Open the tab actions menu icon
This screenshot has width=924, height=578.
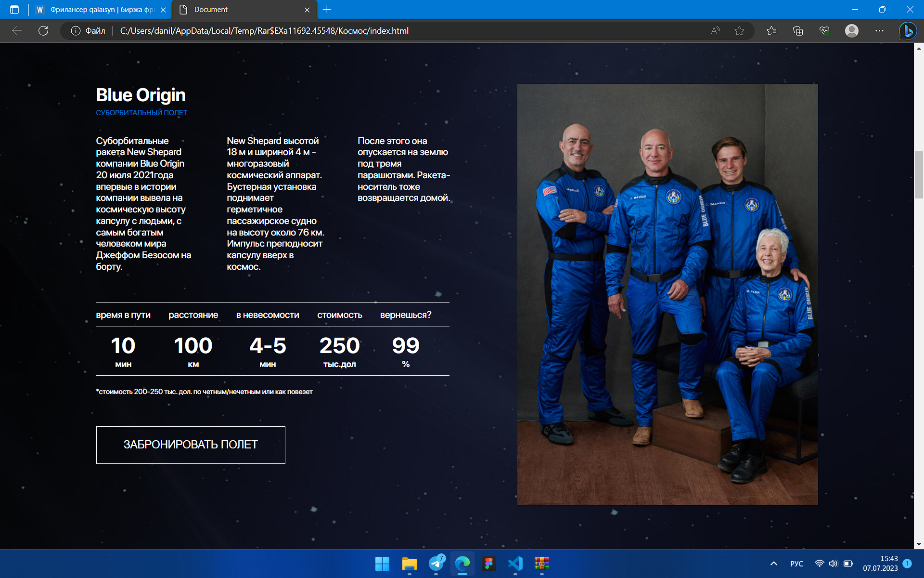point(14,10)
